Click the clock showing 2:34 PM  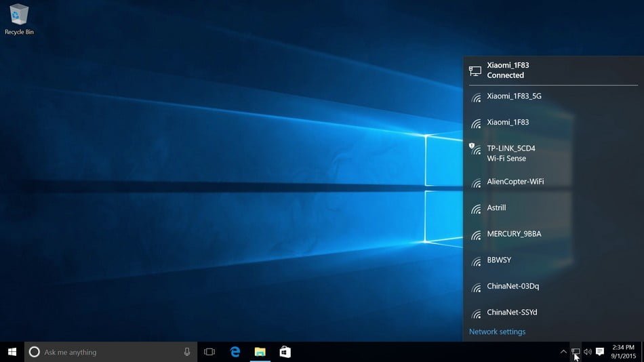tap(623, 348)
